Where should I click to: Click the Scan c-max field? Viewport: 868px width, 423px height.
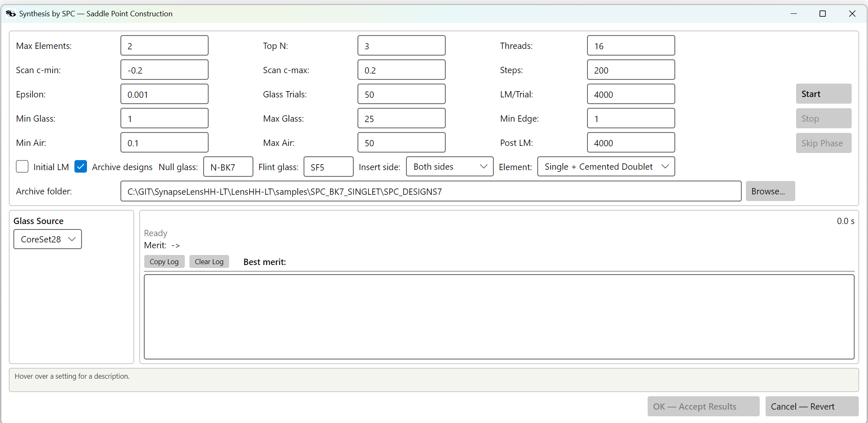coord(401,70)
